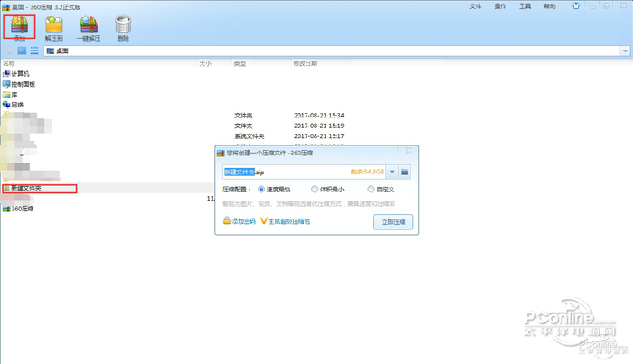Click the 桌面 address bar field
This screenshot has width=633, height=364.
332,51
